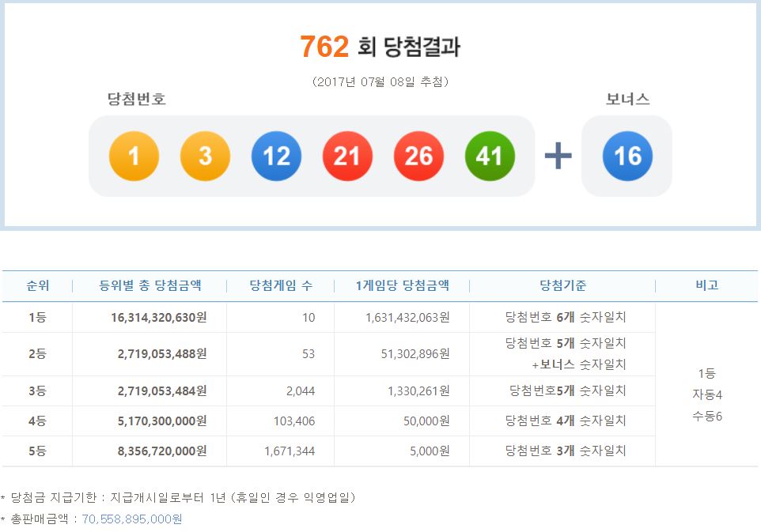
Task: Select the 당첨게임 수 column header
Action: pyautogui.click(x=280, y=285)
